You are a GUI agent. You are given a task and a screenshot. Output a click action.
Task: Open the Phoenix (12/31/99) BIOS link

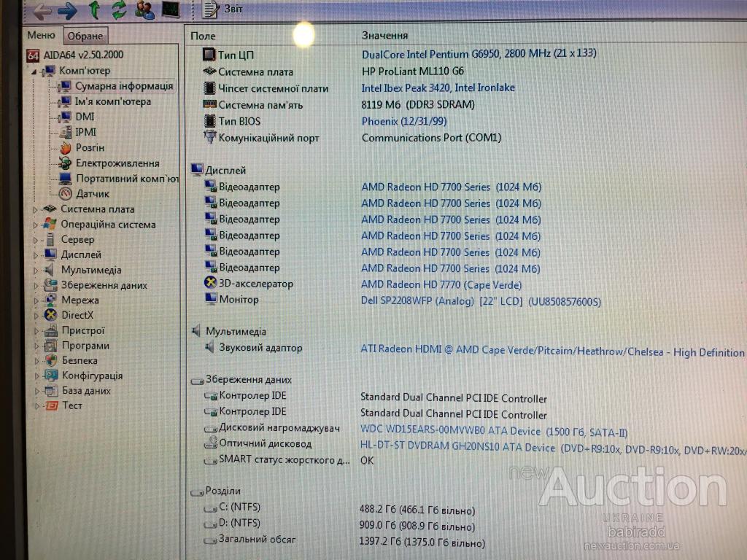404,122
